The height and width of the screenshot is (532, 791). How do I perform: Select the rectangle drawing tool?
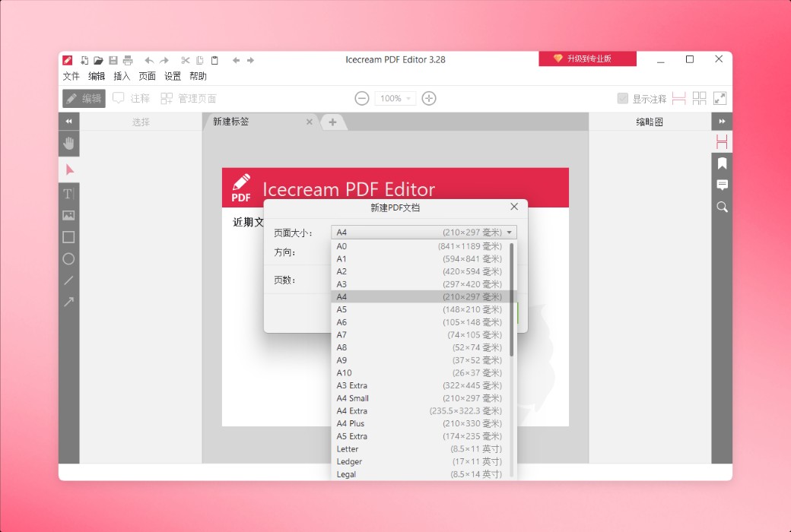pos(68,237)
